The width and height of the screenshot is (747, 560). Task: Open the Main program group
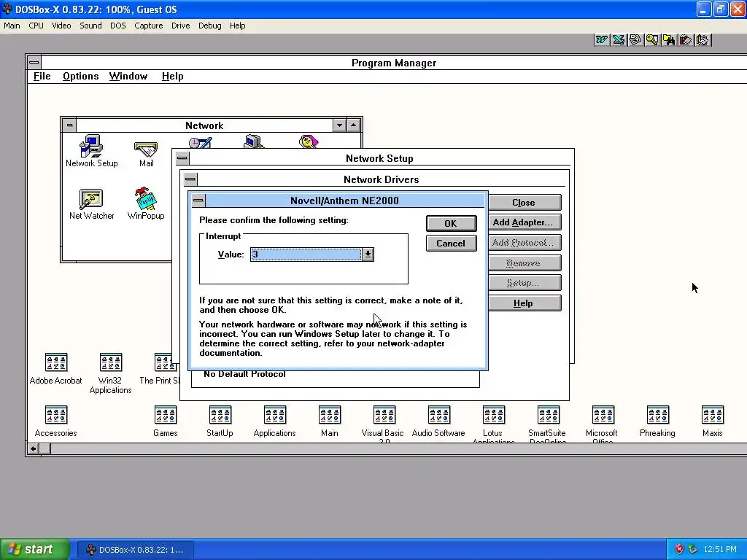(x=329, y=421)
